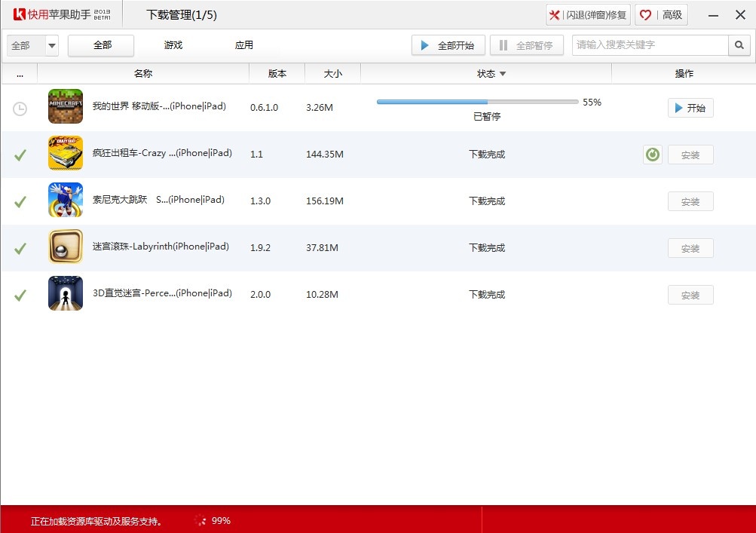Click the 我的世界 download progress bar
The height and width of the screenshot is (533, 756).
point(477,102)
